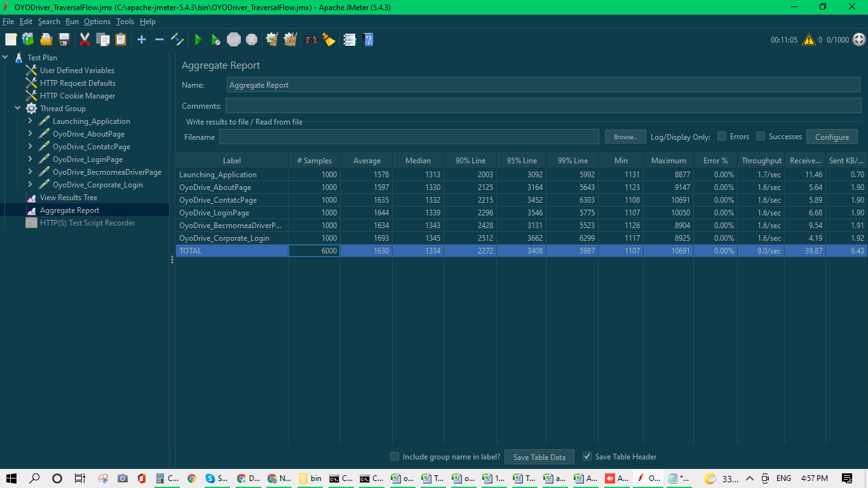This screenshot has height=488, width=868.
Task: Click the Clear All double-broom icon
Action: [x=290, y=39]
